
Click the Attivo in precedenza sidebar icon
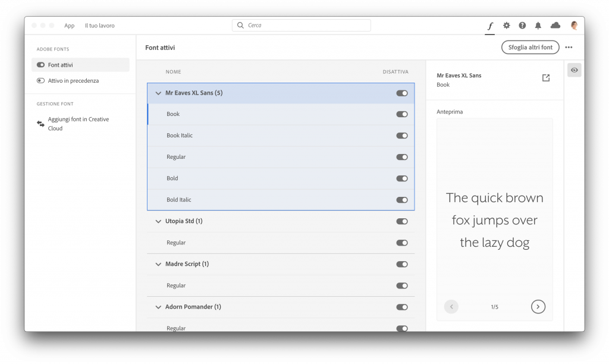point(41,81)
